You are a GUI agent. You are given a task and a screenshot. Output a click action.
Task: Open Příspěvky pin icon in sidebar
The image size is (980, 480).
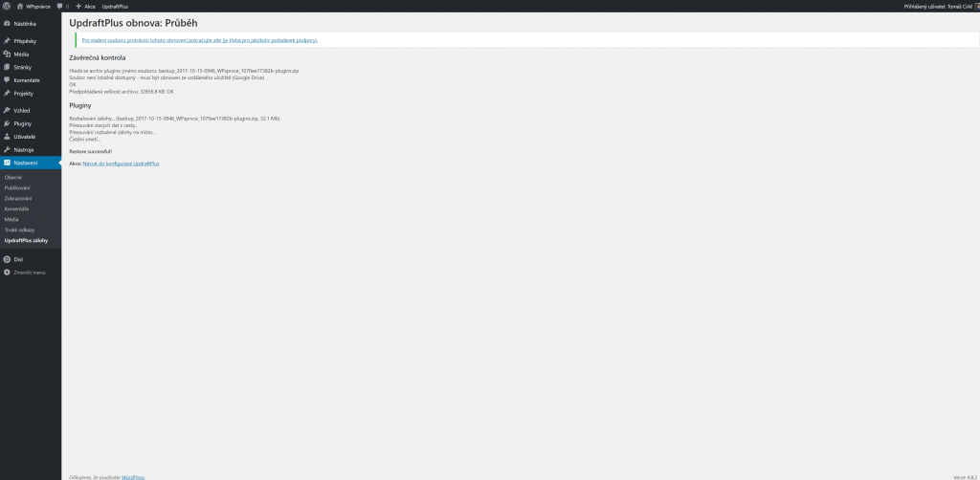coord(7,41)
